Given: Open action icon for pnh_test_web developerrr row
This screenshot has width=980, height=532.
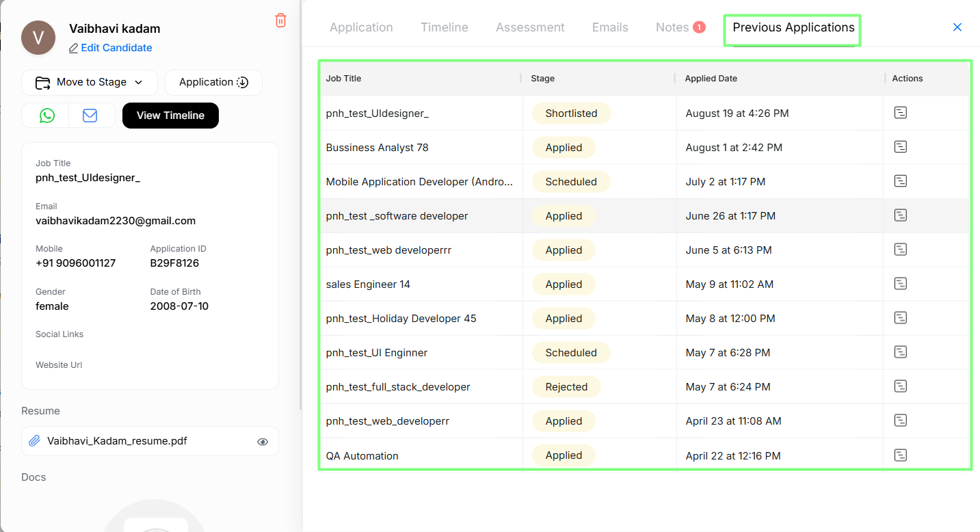Looking at the screenshot, I should [901, 250].
